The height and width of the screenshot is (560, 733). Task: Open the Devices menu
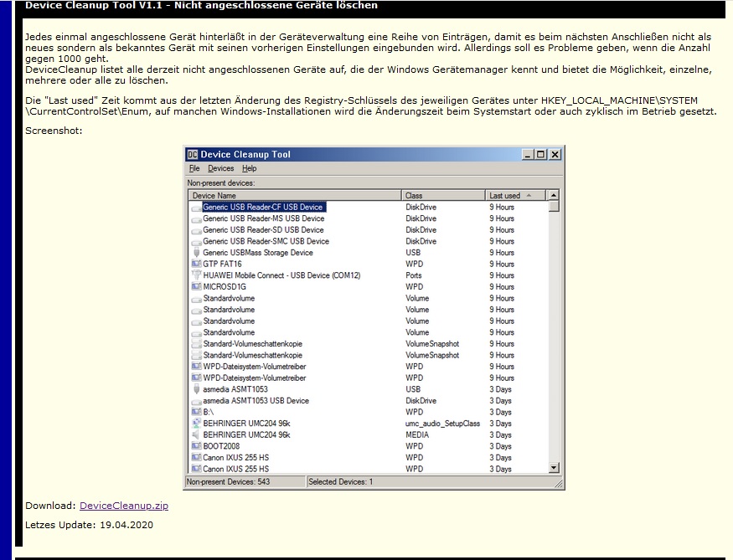pyautogui.click(x=220, y=168)
